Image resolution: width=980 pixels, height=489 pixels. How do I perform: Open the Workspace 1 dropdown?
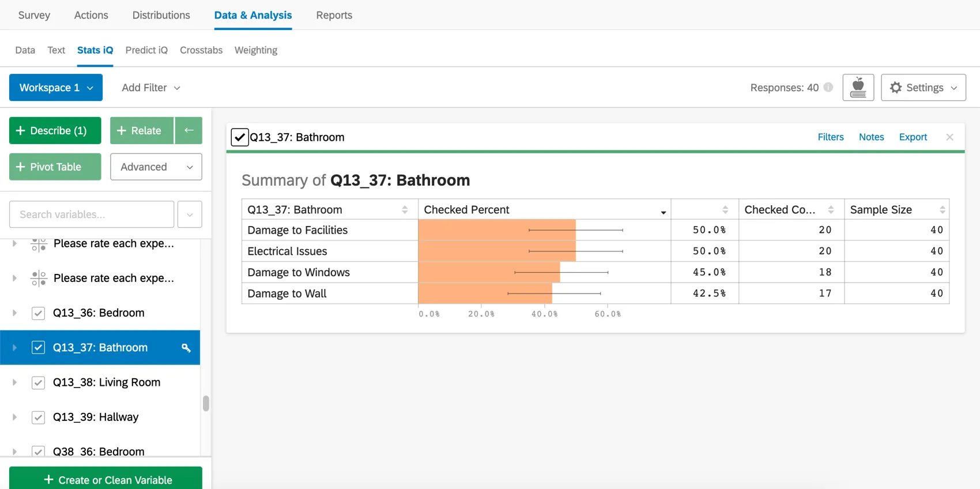[56, 88]
